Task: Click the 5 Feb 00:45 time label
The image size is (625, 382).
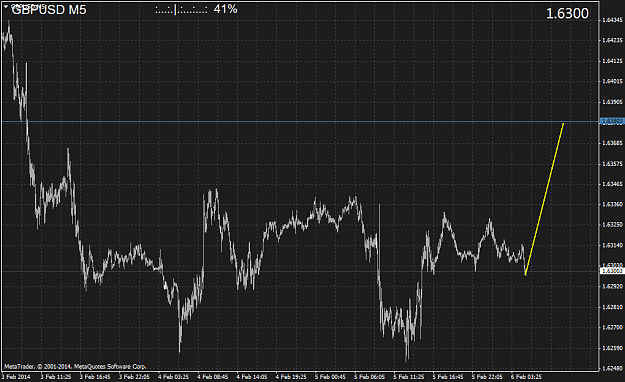Action: pyautogui.click(x=330, y=377)
